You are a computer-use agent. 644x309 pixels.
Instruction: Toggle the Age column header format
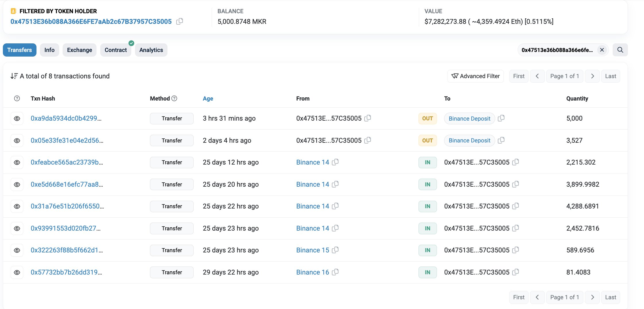pyautogui.click(x=208, y=99)
